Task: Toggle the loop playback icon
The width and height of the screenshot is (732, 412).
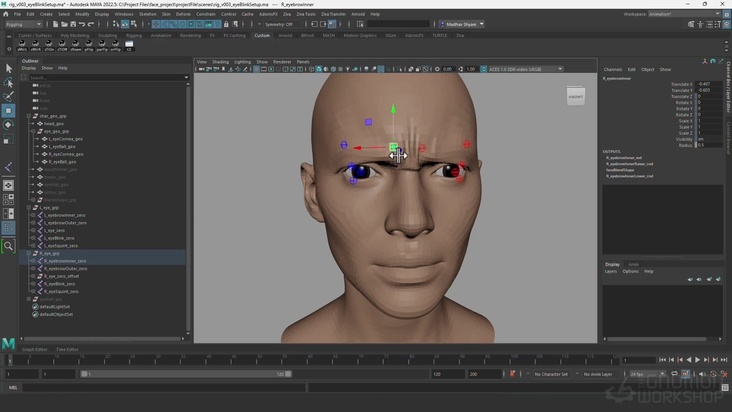Action: (x=674, y=374)
